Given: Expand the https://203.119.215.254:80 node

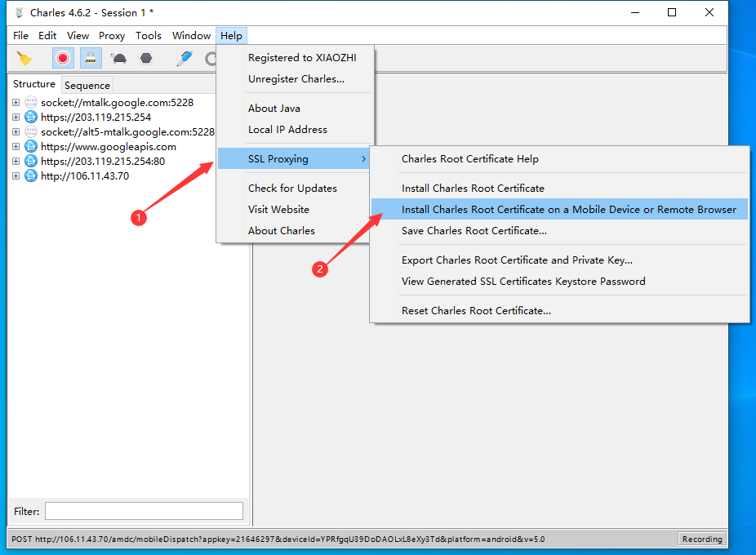Looking at the screenshot, I should tap(16, 161).
